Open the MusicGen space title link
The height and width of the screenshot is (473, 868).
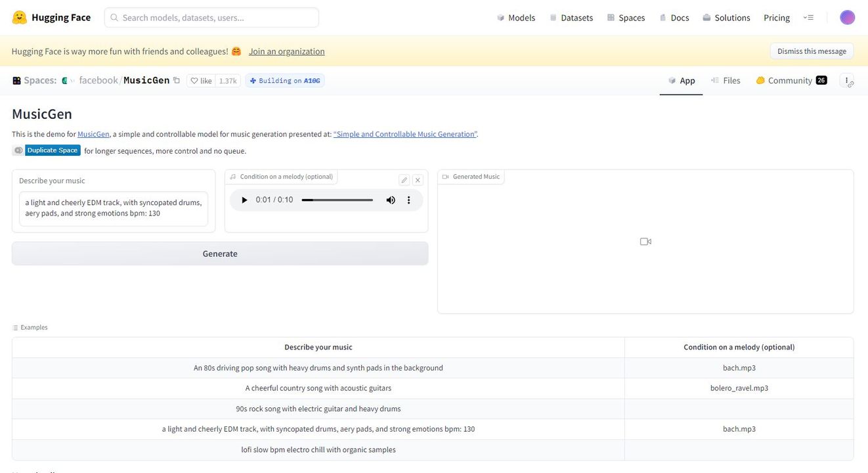[146, 80]
